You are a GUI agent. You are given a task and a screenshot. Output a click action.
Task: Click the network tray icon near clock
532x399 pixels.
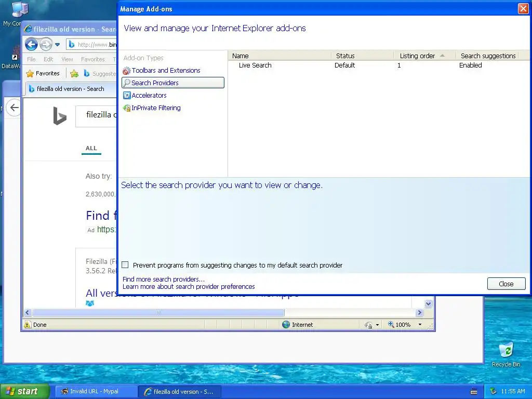coord(493,391)
